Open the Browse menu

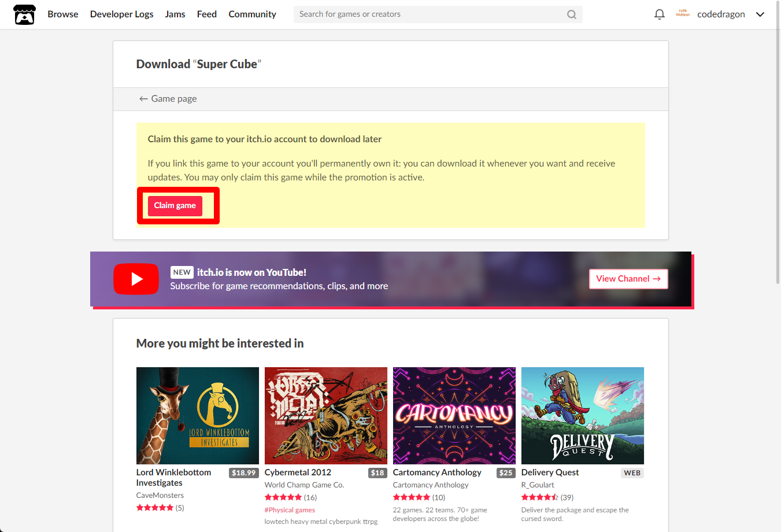click(x=63, y=14)
